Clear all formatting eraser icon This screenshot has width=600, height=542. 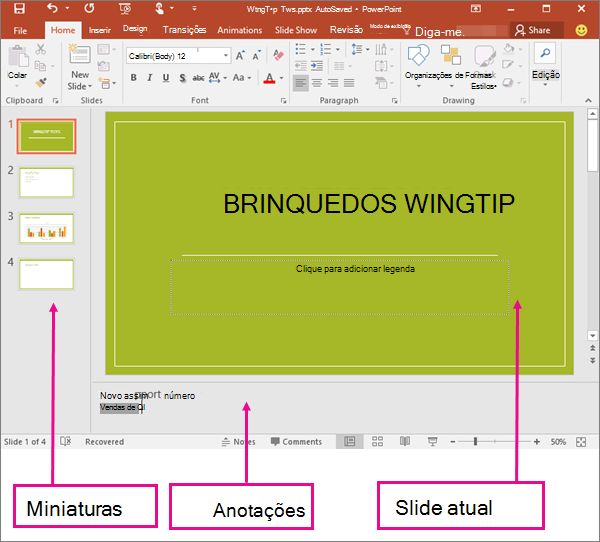[x=278, y=55]
